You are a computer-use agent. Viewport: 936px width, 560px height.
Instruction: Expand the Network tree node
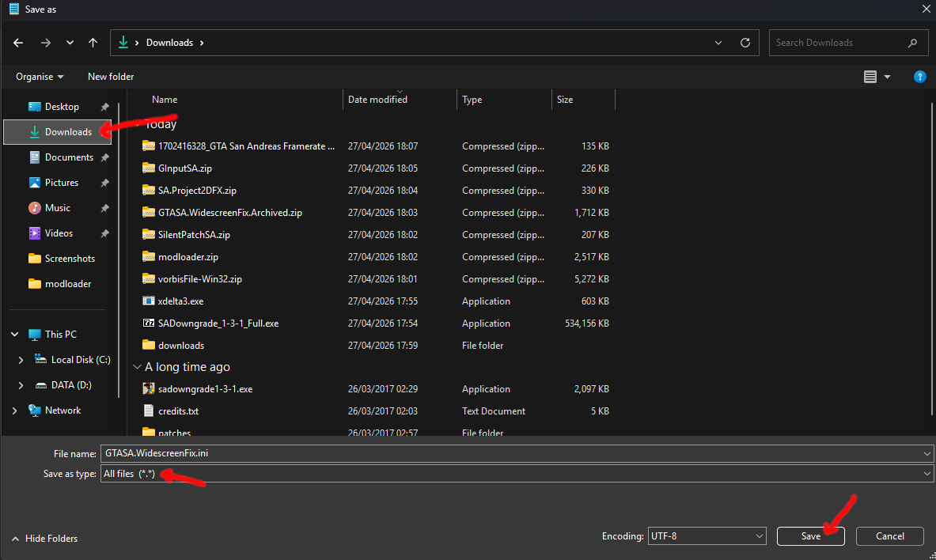point(15,411)
